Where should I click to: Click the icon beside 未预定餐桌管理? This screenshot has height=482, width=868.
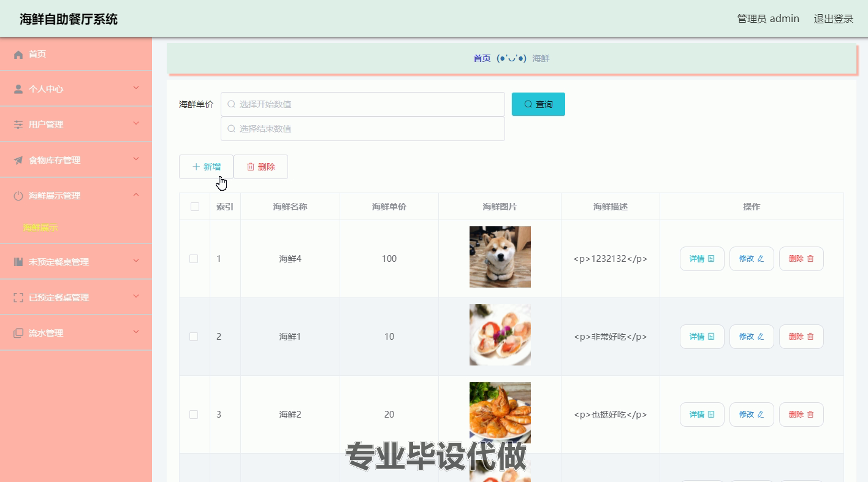click(18, 262)
